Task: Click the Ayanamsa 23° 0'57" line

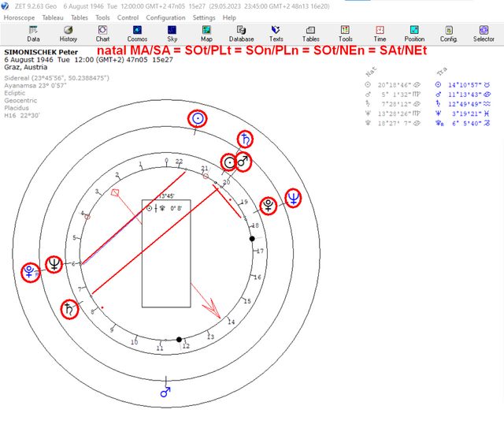Action: click(35, 86)
